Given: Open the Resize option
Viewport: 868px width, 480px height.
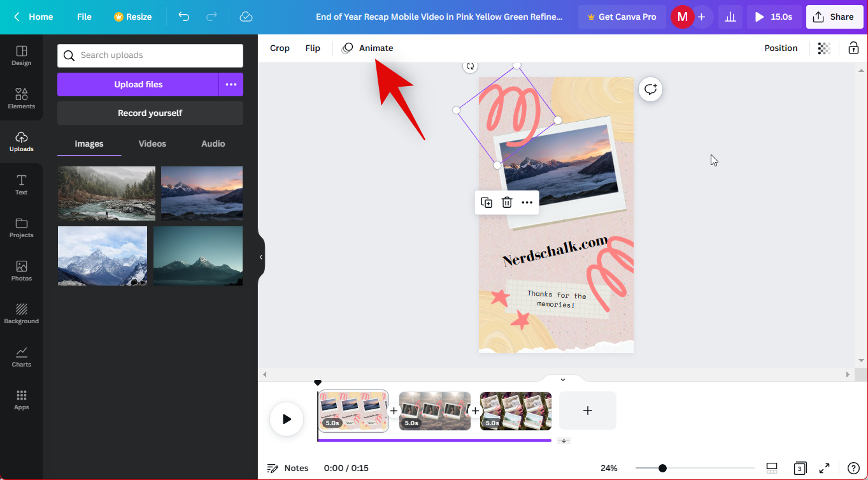Looking at the screenshot, I should 132,17.
